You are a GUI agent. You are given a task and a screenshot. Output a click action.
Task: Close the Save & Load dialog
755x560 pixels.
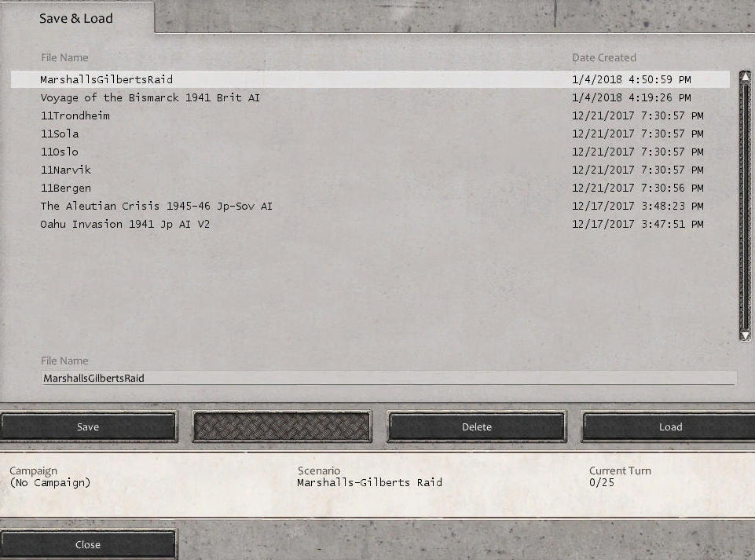click(88, 544)
